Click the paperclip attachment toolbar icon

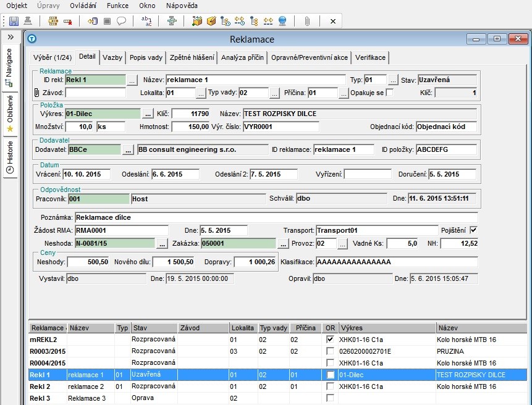307,22
